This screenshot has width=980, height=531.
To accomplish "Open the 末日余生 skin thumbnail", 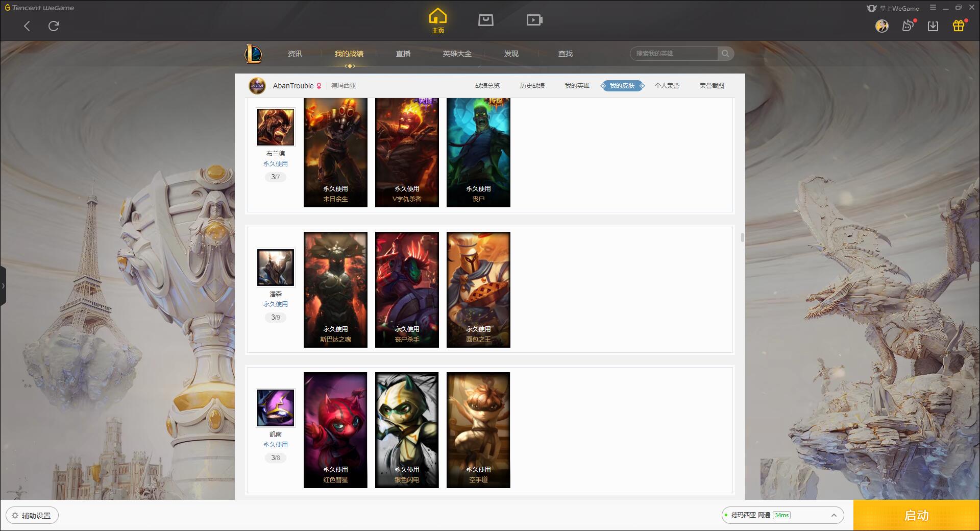I will click(335, 153).
